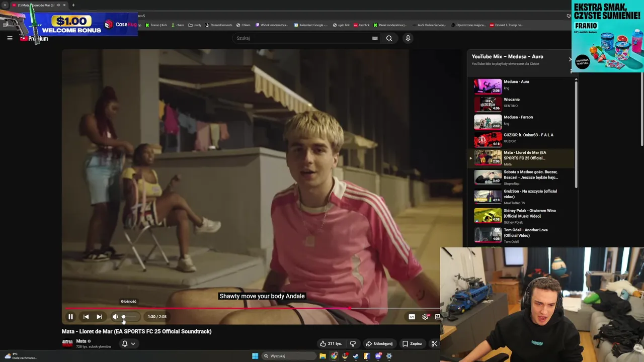The image size is (644, 362).
Task: Share video via Udostępnij button
Action: pyautogui.click(x=379, y=344)
